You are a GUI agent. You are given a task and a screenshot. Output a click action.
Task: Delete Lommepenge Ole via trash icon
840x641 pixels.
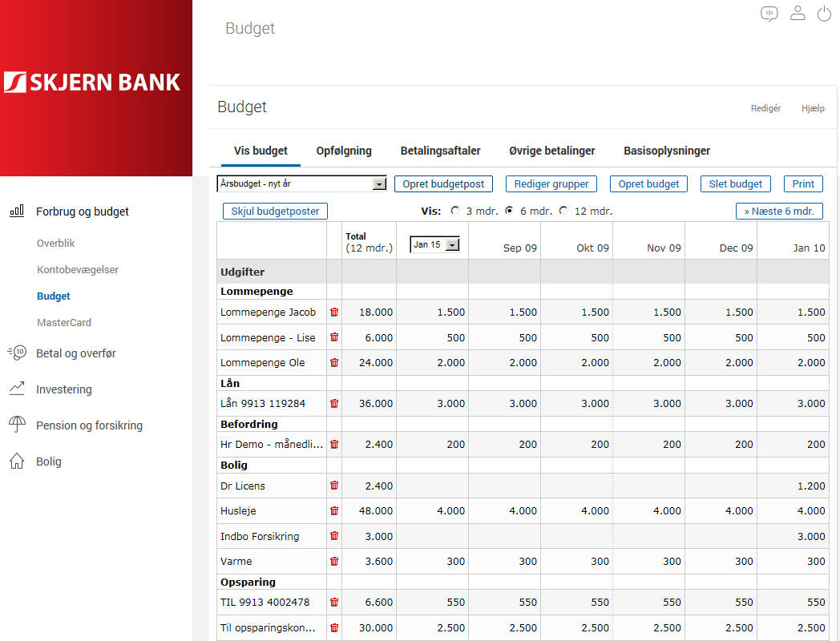[334, 362]
